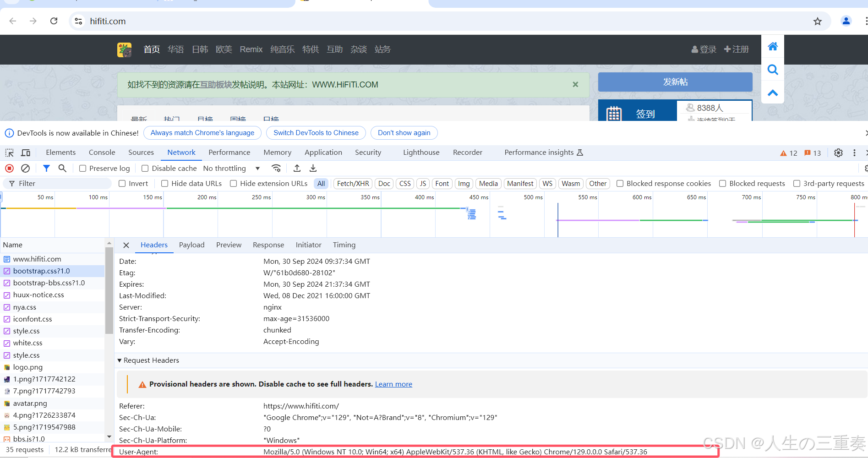Click the address bar URL hifiti.com
This screenshot has height=458, width=868.
tap(108, 21)
